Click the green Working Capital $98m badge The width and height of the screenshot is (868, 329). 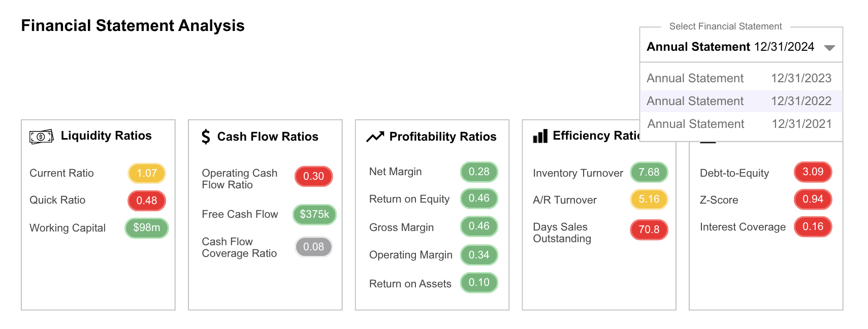point(147,228)
